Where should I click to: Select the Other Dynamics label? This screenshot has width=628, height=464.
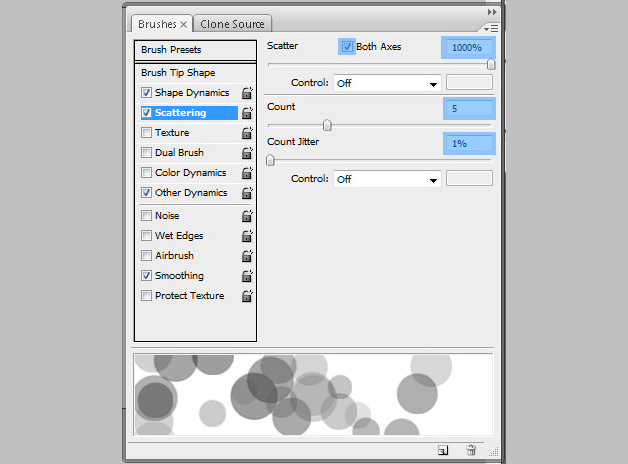click(191, 193)
